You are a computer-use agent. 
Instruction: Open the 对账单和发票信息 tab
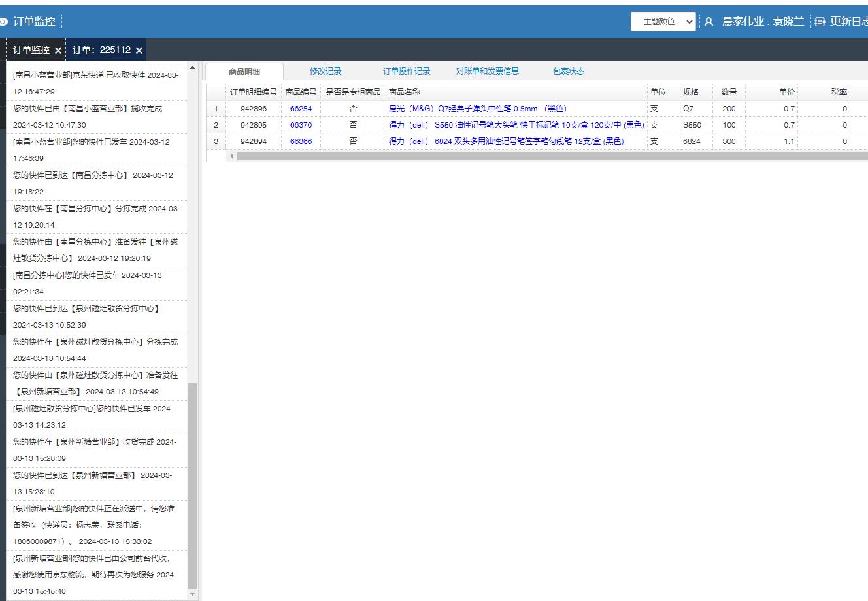click(488, 71)
